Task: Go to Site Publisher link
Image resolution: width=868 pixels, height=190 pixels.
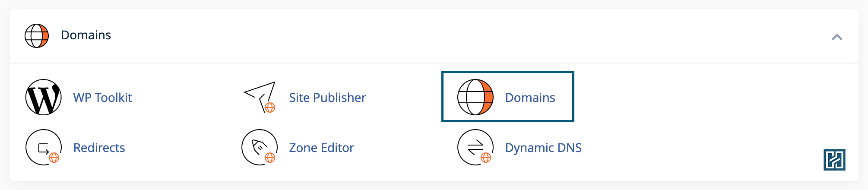Action: pos(327,98)
